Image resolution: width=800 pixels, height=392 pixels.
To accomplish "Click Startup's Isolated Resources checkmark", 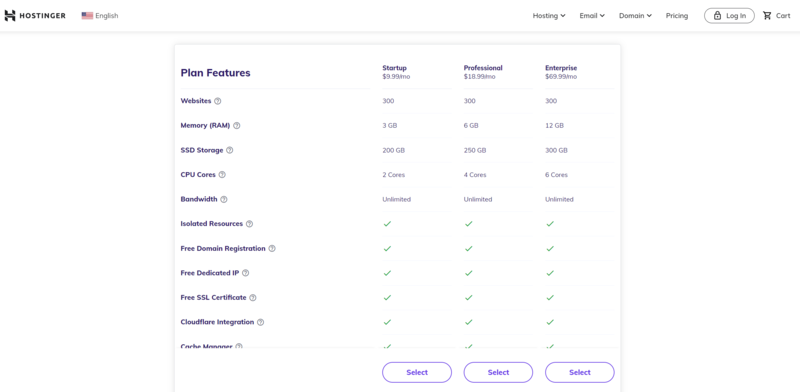I will coord(387,224).
